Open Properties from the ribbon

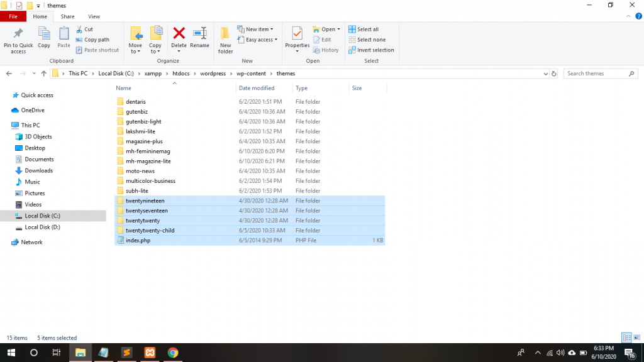click(x=297, y=37)
